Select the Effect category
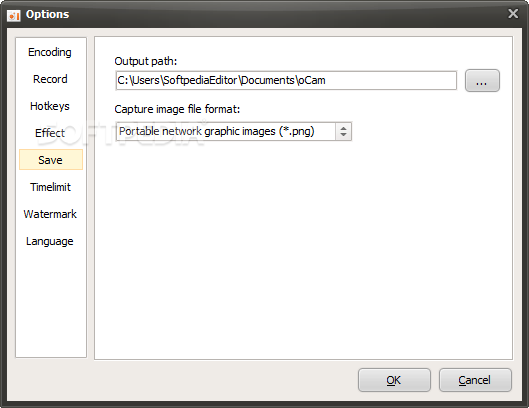 coord(50,133)
